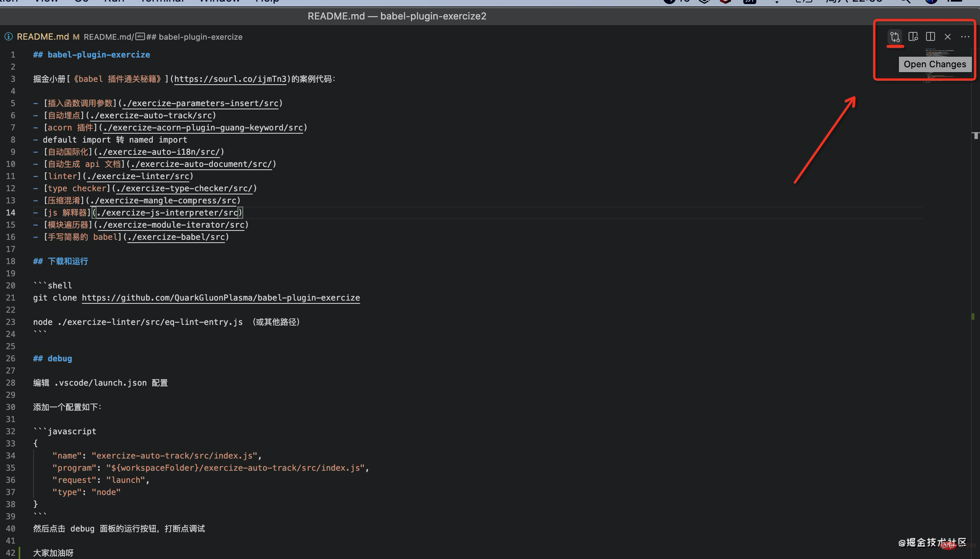Split the editor to the right
Image resolution: width=980 pixels, height=559 pixels.
pyautogui.click(x=931, y=37)
